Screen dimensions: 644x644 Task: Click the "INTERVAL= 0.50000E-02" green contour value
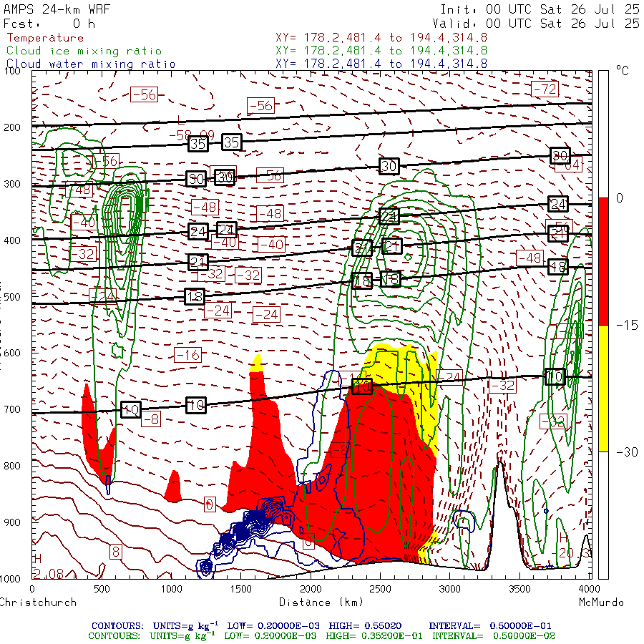493,636
